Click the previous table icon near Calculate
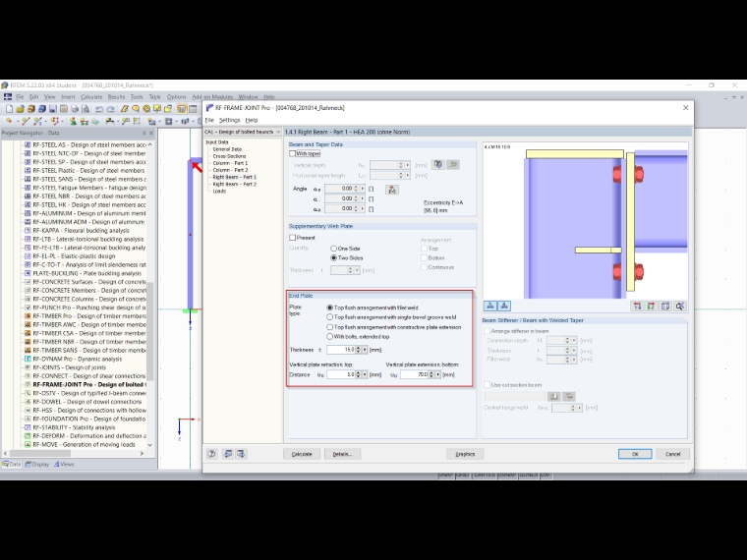 [228, 454]
